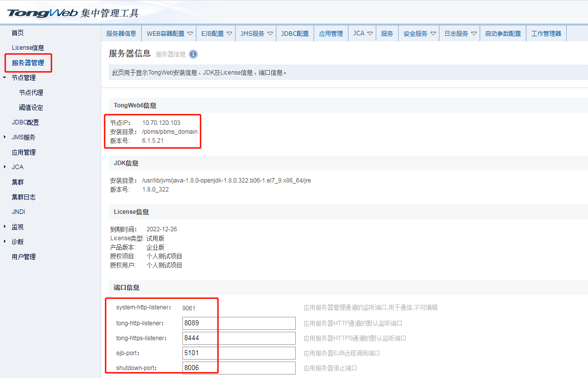Click TongWeb version 6.1.5.21

[x=153, y=141]
